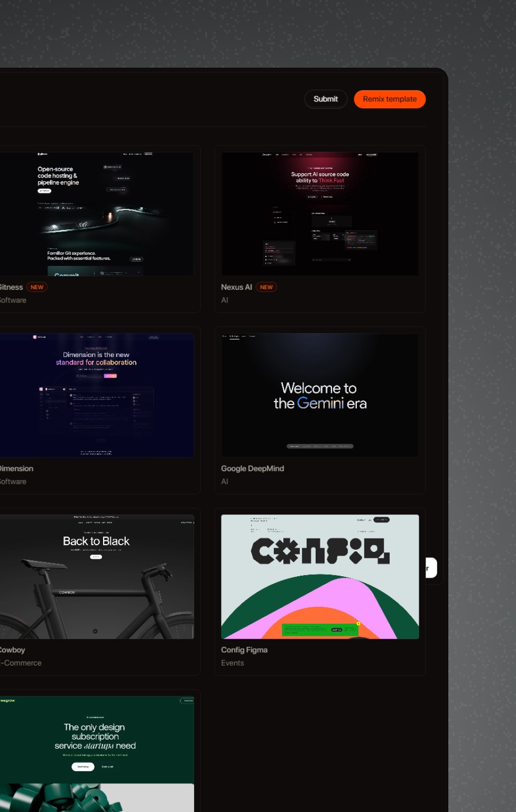Click the NEW badge beside Gitness
This screenshot has height=812, width=516.
point(37,287)
